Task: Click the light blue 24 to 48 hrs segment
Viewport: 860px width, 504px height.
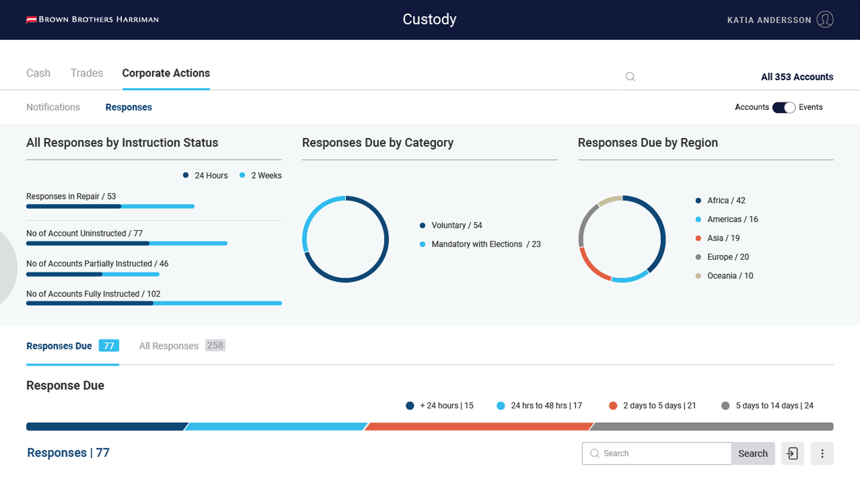Action: (276, 426)
